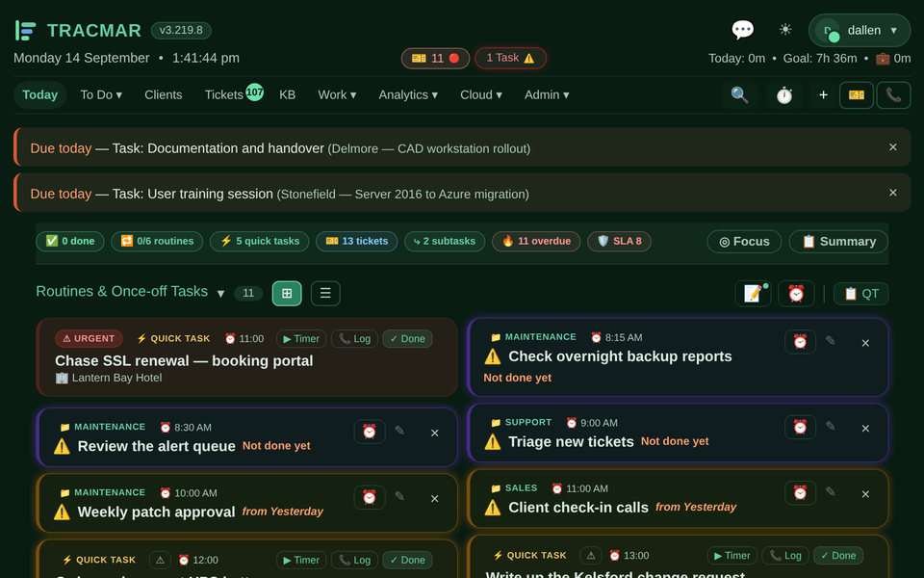Edit Client check-in calls with pencil
The height and width of the screenshot is (578, 924).
tap(831, 491)
